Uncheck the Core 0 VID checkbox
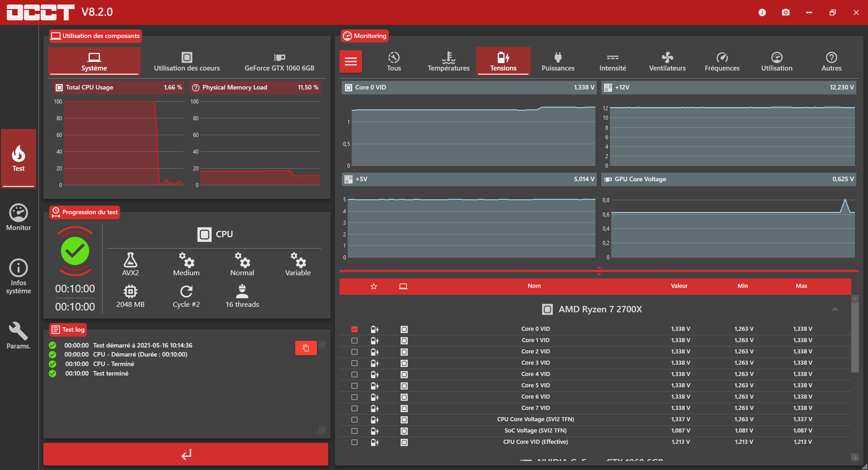This screenshot has width=868, height=470. tap(354, 329)
